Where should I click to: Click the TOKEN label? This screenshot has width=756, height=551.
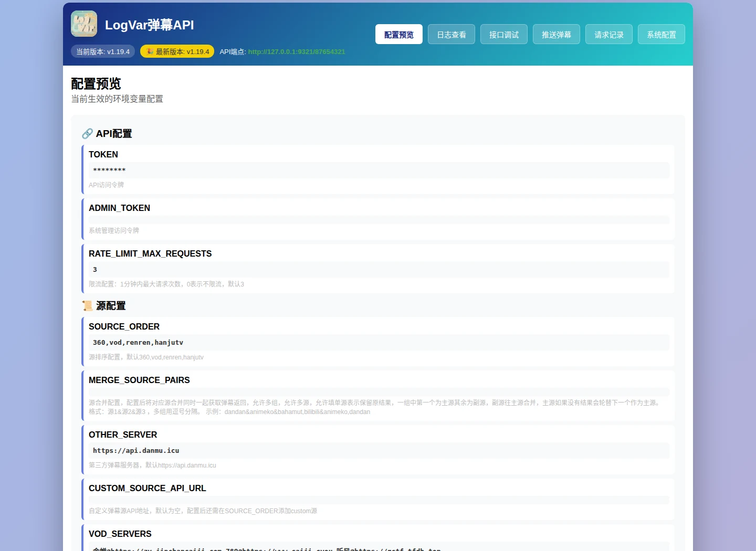point(103,154)
